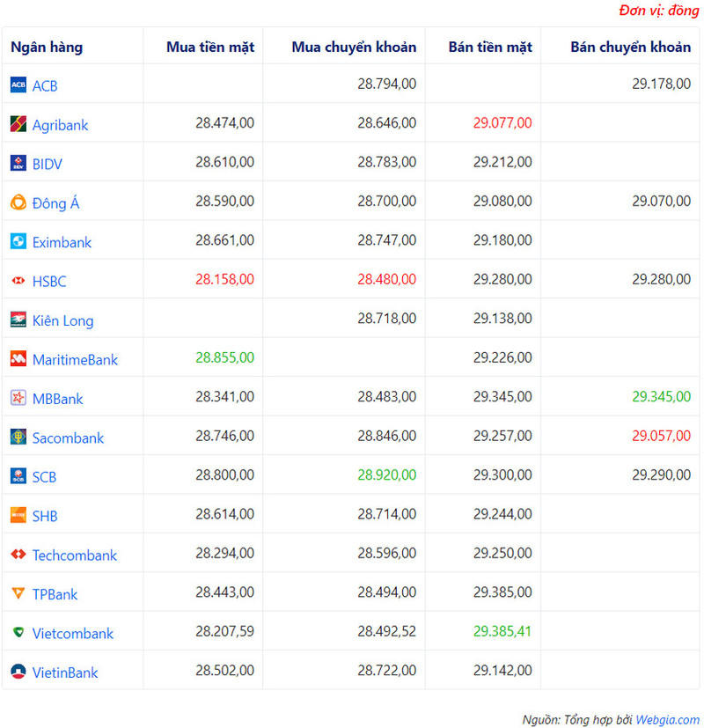Click the ACB bank logo icon

coord(18,85)
